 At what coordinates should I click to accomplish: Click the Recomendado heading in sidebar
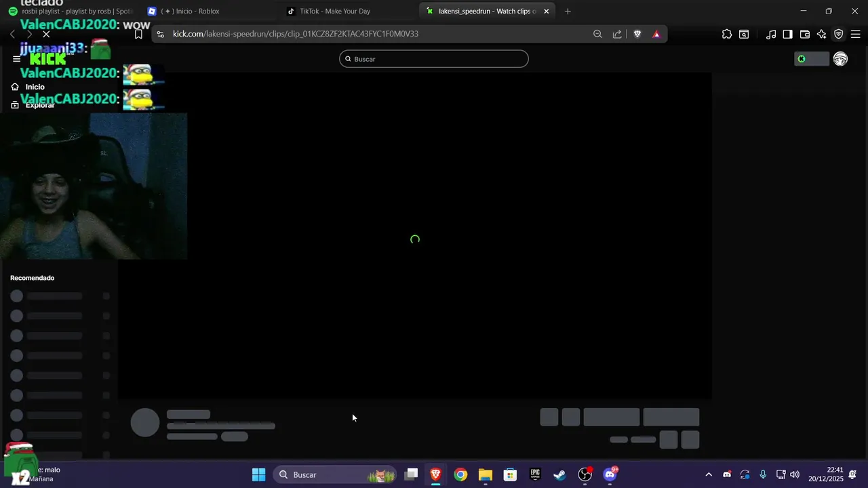(32, 278)
